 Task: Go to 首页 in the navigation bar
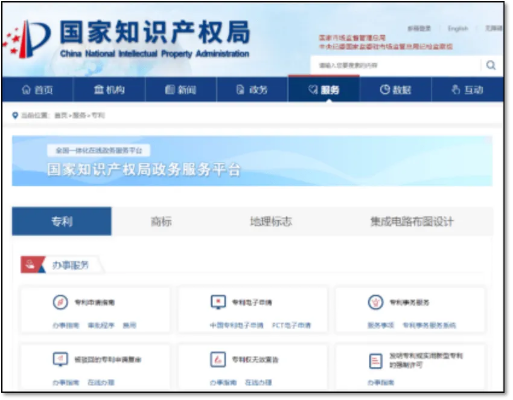coord(37,90)
